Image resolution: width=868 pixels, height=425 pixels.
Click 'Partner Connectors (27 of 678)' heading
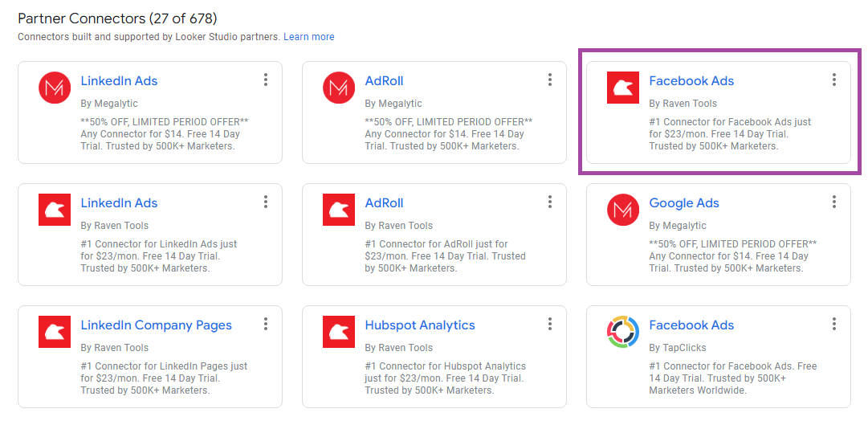coord(117,18)
